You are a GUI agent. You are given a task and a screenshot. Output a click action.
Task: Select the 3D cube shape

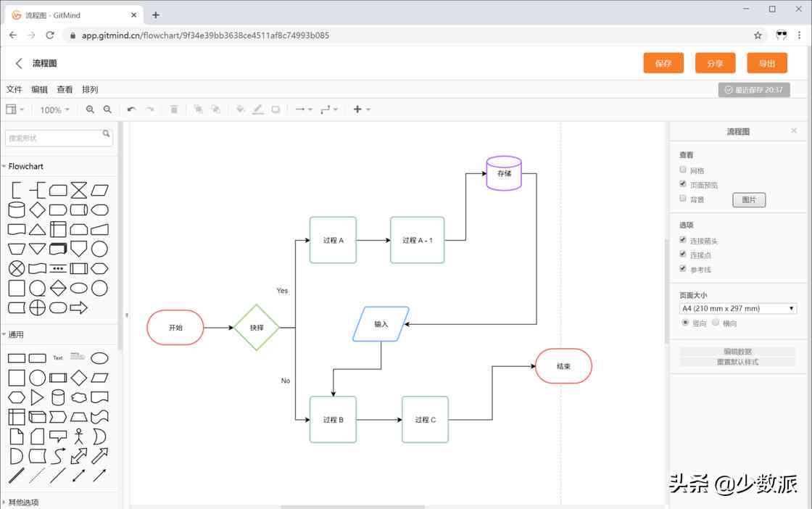tap(37, 417)
